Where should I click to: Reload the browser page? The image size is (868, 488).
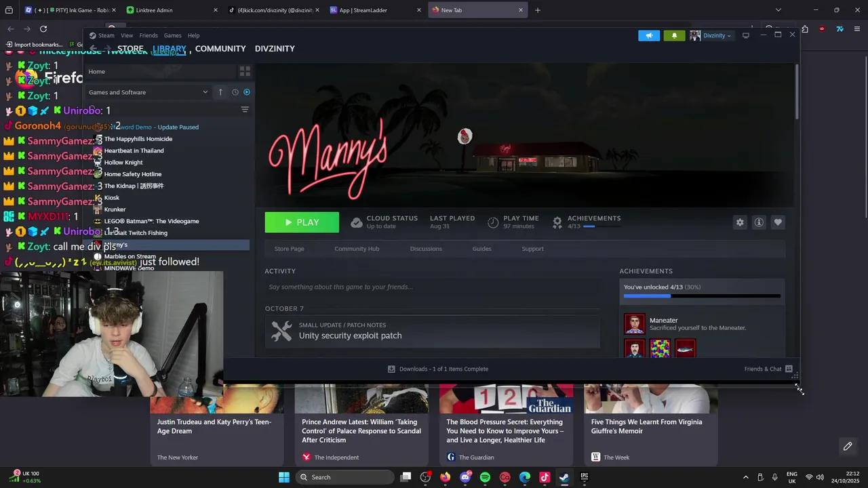[x=43, y=29]
